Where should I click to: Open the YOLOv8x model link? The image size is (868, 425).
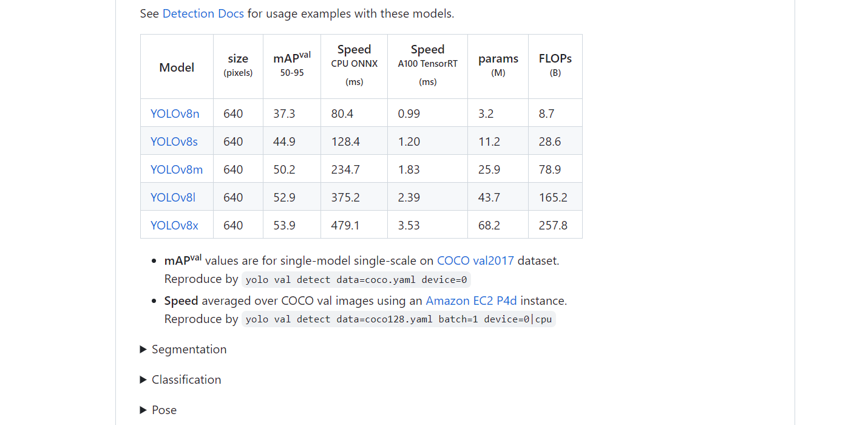click(174, 225)
